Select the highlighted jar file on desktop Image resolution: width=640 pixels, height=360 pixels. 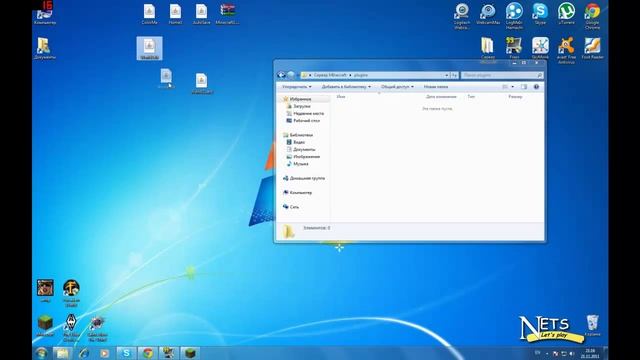(x=149, y=48)
